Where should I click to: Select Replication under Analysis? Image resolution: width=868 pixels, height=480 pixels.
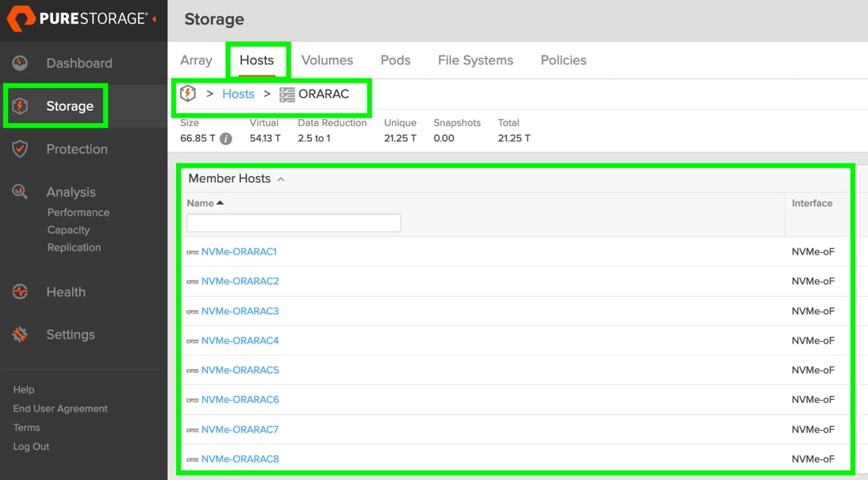[74, 248]
